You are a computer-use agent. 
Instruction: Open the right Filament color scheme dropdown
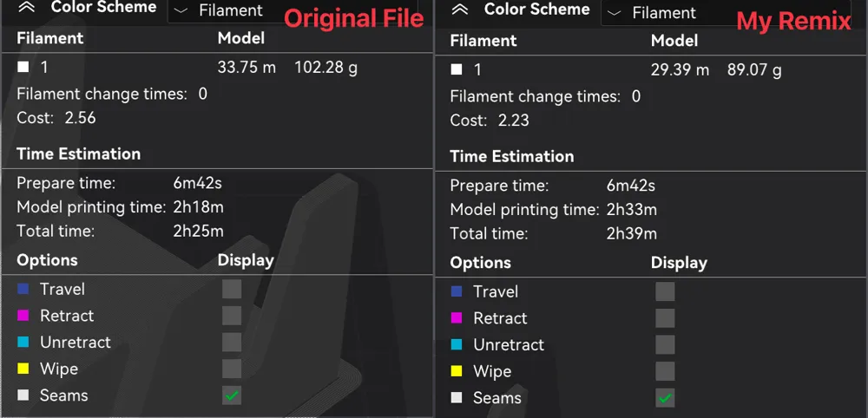726,13
